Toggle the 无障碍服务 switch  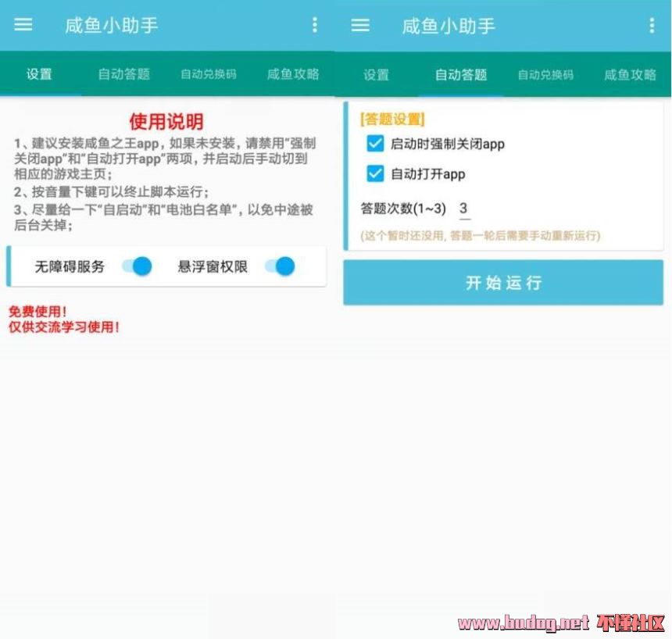pos(138,266)
